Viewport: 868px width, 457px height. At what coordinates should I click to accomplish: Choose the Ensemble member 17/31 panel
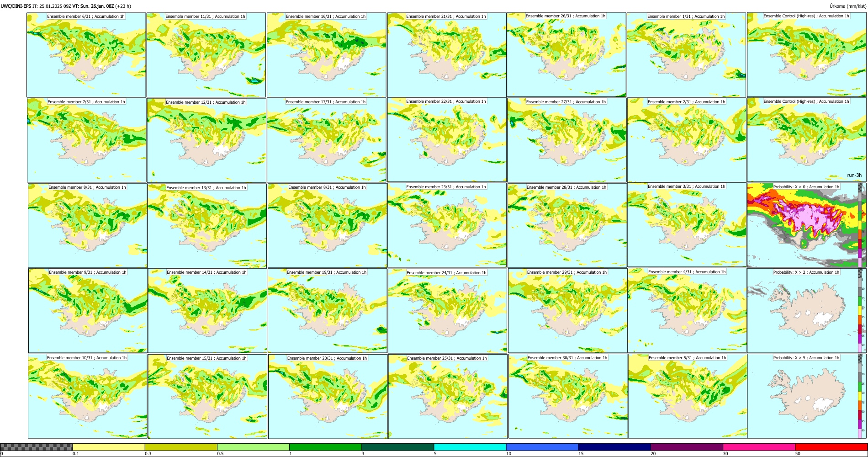(x=327, y=140)
